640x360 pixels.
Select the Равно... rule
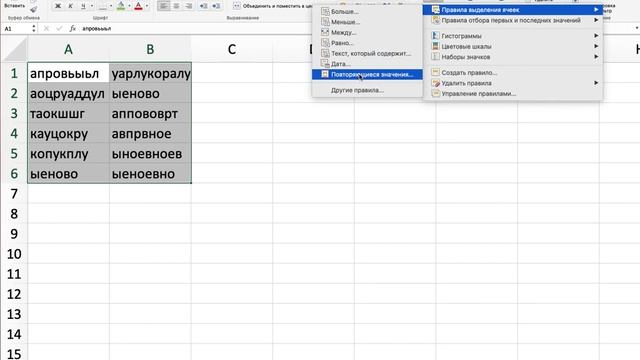(367, 43)
